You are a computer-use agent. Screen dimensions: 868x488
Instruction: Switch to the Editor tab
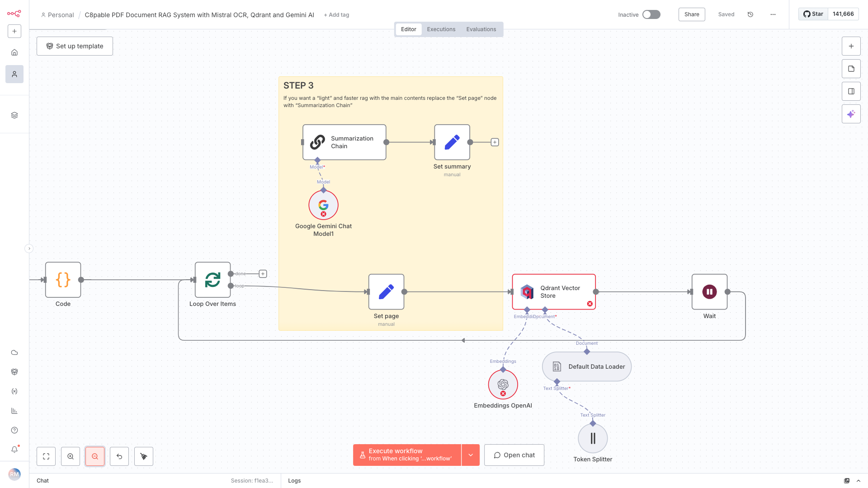(x=408, y=29)
